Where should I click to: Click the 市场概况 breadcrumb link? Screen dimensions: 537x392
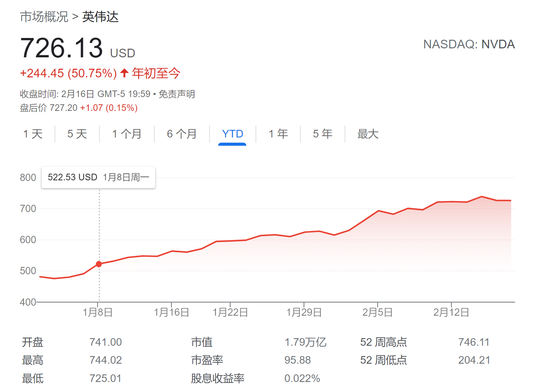[44, 17]
